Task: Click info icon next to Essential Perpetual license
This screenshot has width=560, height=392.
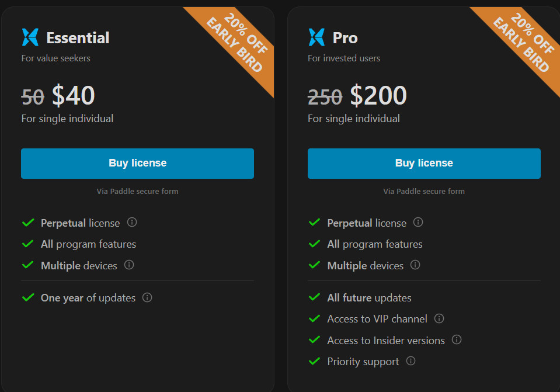Action: coord(132,223)
